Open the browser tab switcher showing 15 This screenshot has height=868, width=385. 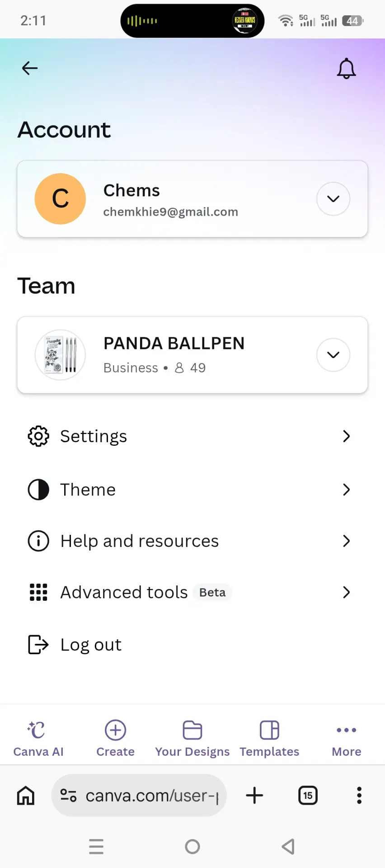(x=308, y=795)
